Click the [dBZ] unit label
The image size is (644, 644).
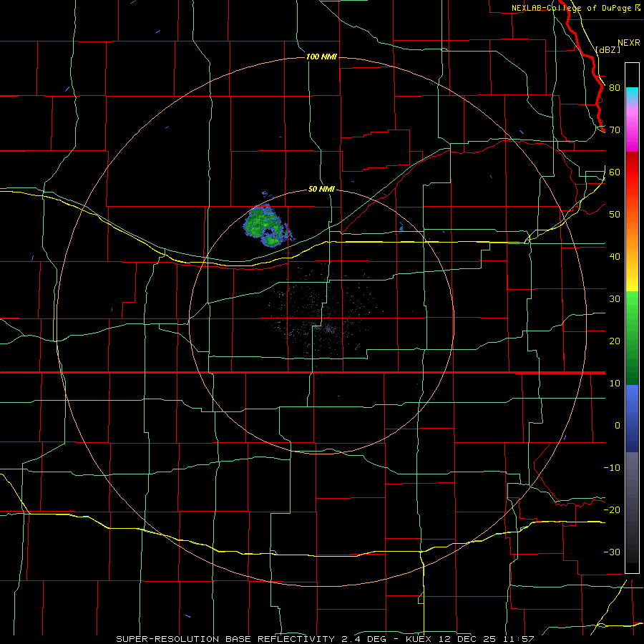coord(608,49)
